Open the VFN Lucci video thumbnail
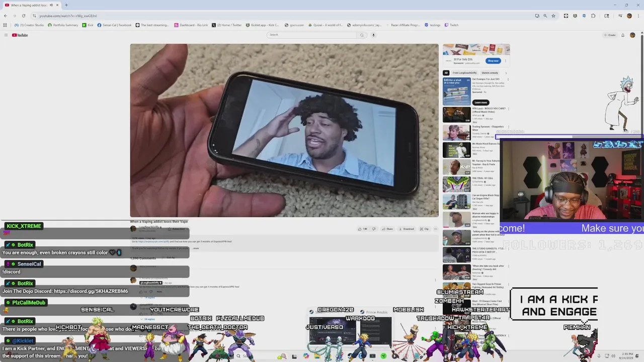This screenshot has height=362, width=644. tap(456, 115)
